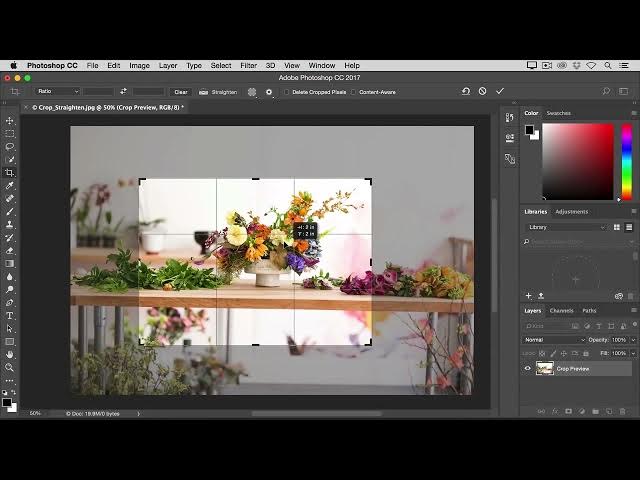Image resolution: width=640 pixels, height=480 pixels.
Task: Select the Type tool
Action: (9, 316)
